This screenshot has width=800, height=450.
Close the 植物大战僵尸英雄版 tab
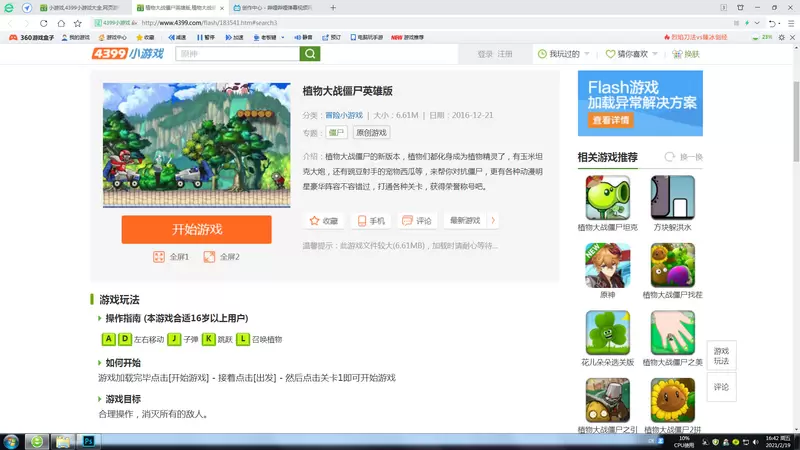click(222, 8)
